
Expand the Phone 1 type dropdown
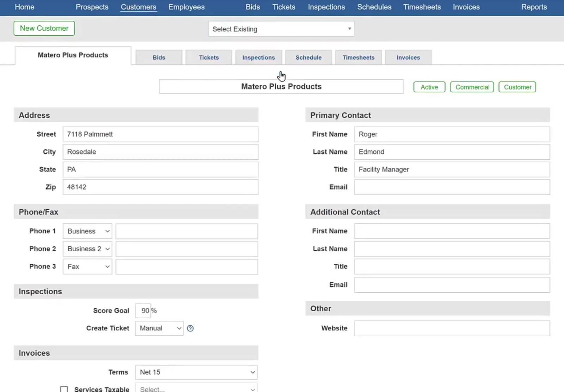[x=87, y=231]
